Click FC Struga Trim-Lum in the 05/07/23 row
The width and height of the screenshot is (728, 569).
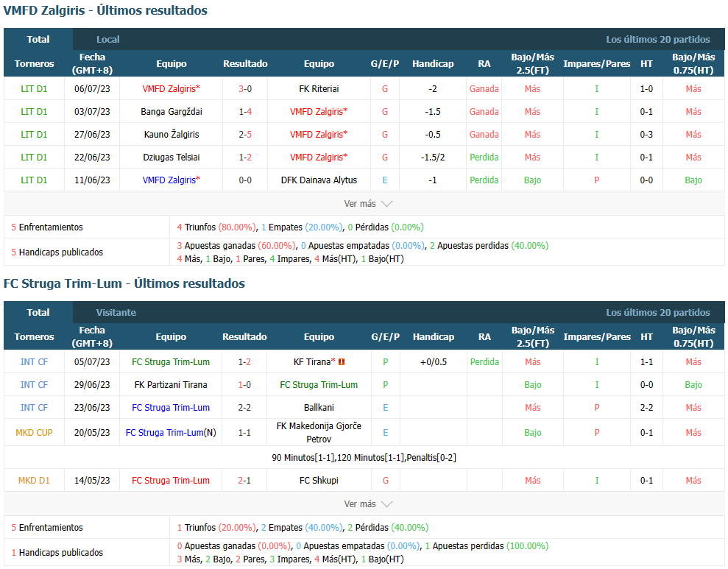coord(171,361)
